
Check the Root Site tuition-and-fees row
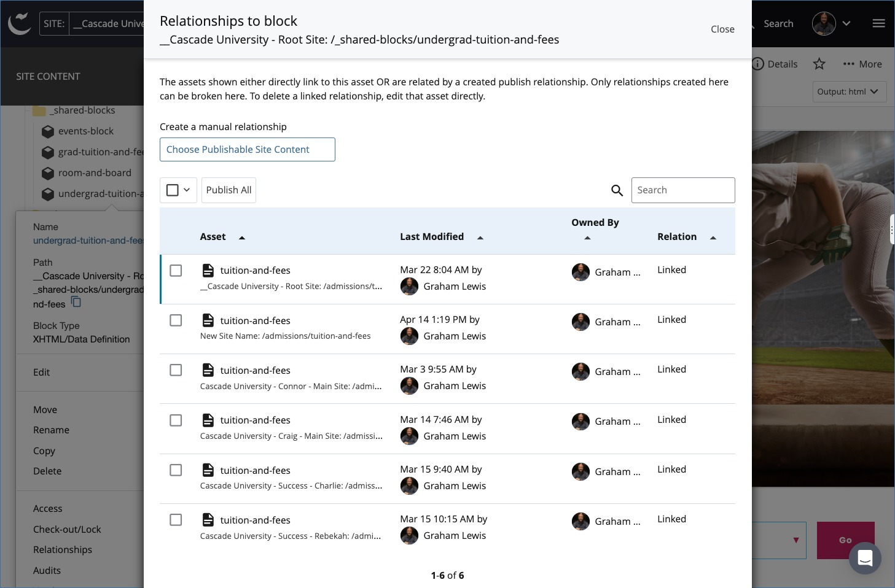[x=176, y=271]
